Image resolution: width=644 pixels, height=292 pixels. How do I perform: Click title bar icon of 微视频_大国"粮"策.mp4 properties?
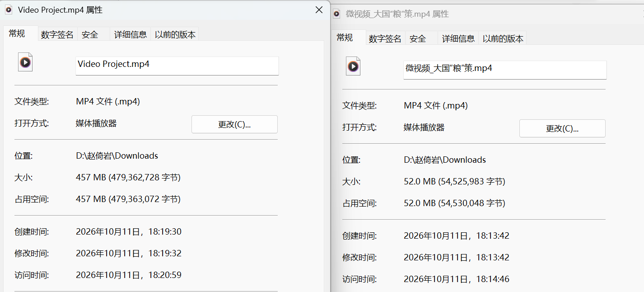point(336,14)
